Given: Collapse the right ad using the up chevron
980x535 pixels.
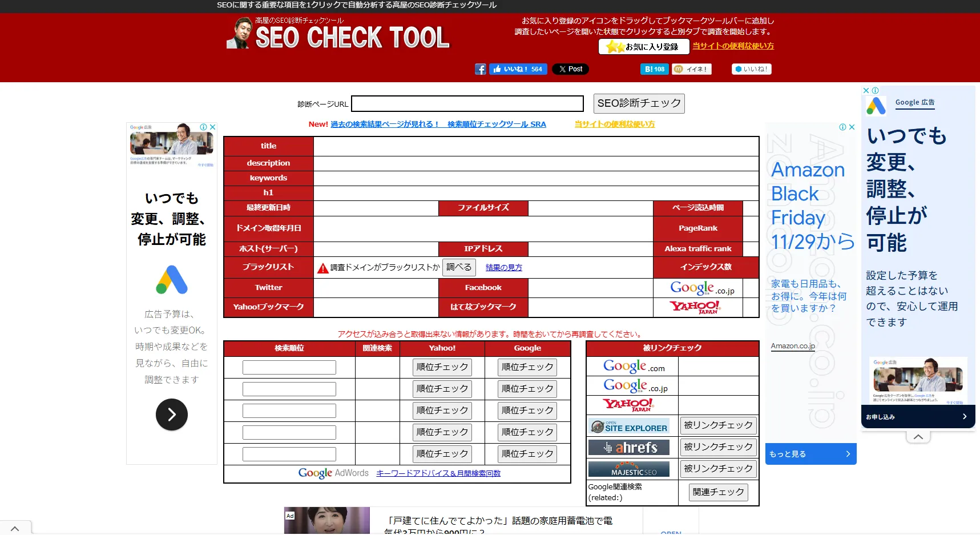Looking at the screenshot, I should coord(918,437).
